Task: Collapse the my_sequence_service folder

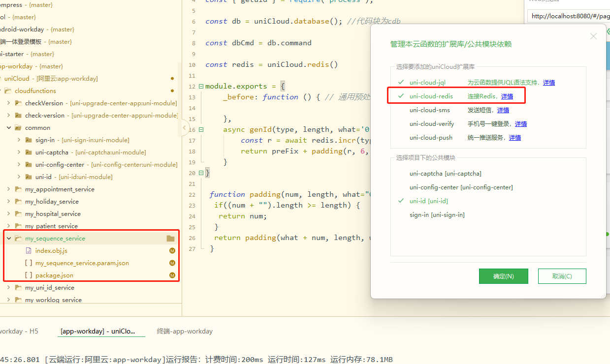Action: 9,239
